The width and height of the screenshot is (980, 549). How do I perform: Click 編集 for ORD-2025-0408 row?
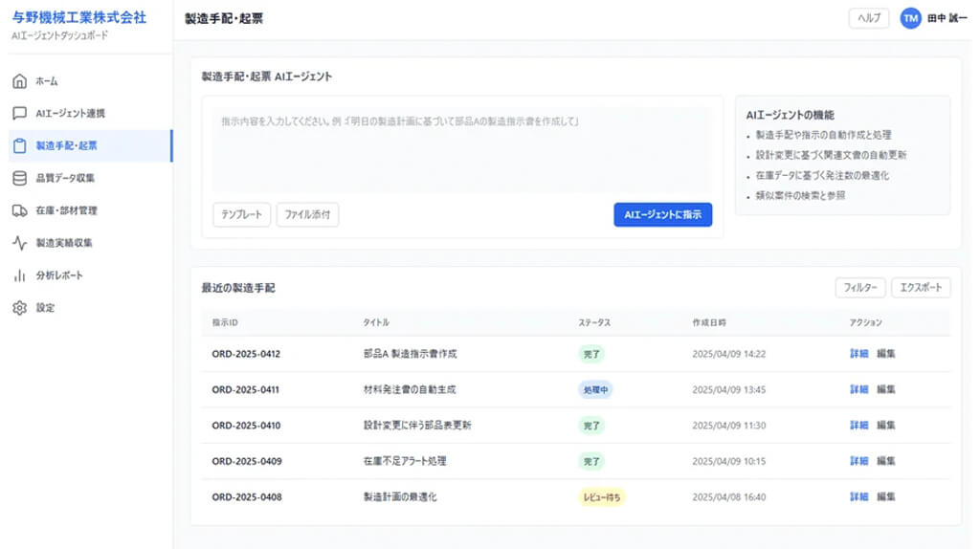coord(886,497)
